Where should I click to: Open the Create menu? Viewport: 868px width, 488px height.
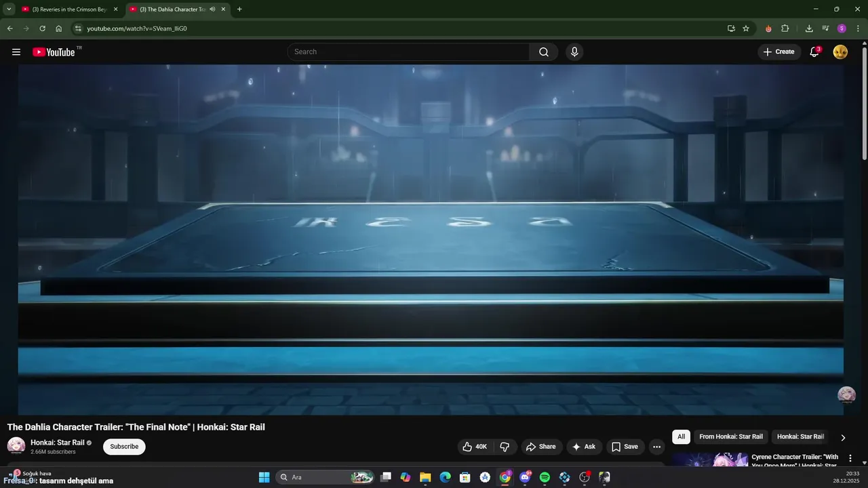(778, 52)
